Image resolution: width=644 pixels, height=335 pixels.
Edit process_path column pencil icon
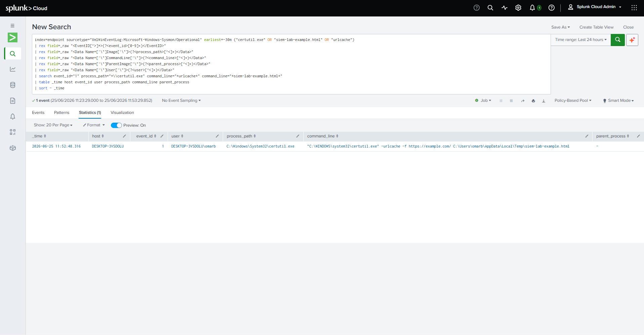[298, 136]
